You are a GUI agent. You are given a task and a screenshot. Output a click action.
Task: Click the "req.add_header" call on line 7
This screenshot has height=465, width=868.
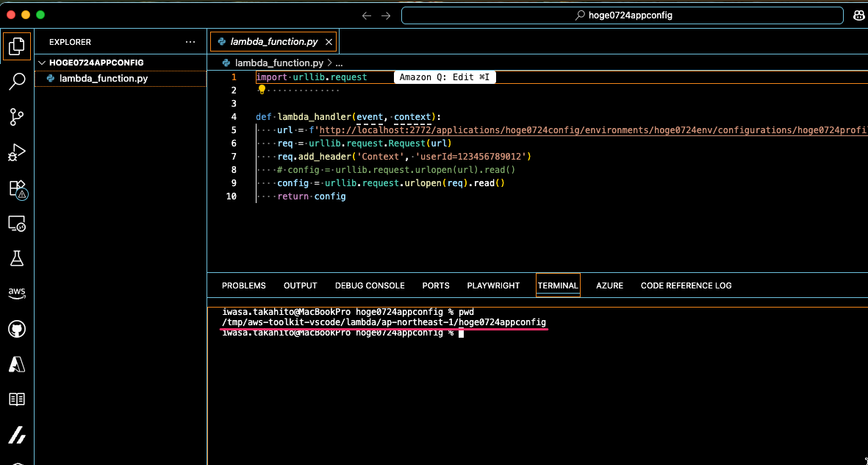click(x=315, y=157)
